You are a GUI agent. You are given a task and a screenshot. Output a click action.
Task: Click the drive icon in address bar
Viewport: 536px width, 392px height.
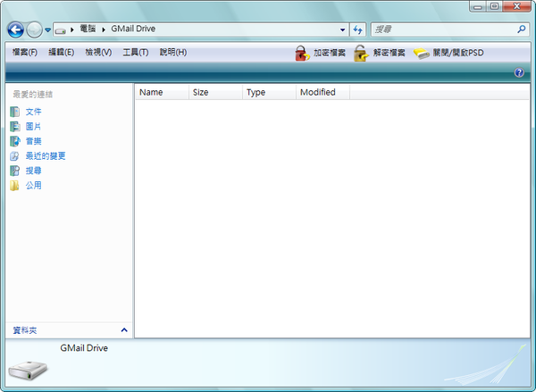click(x=61, y=30)
